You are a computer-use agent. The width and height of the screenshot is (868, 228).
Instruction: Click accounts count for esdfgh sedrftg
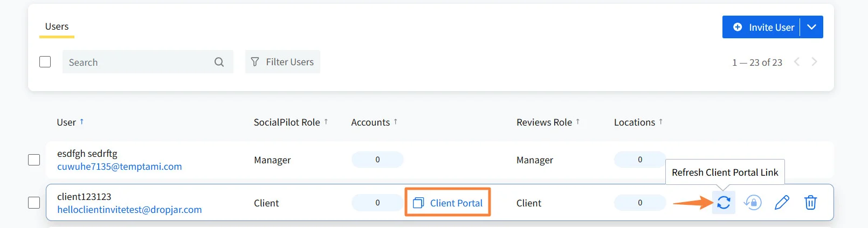pyautogui.click(x=377, y=160)
